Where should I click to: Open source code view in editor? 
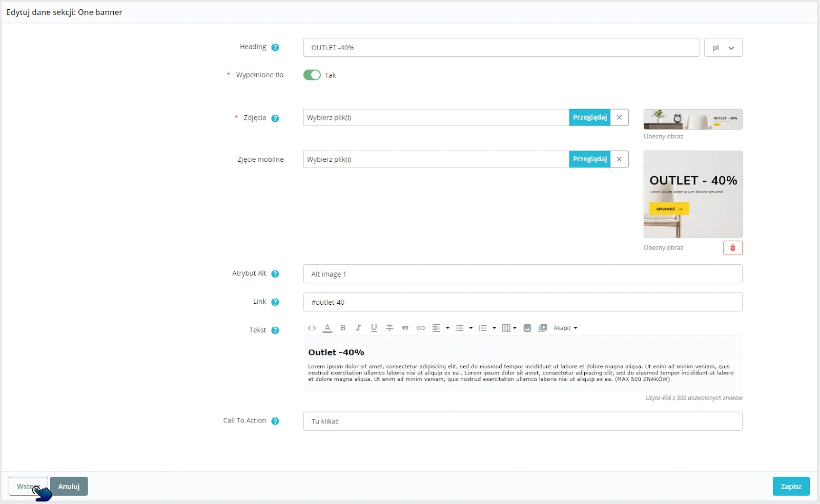pyautogui.click(x=312, y=328)
